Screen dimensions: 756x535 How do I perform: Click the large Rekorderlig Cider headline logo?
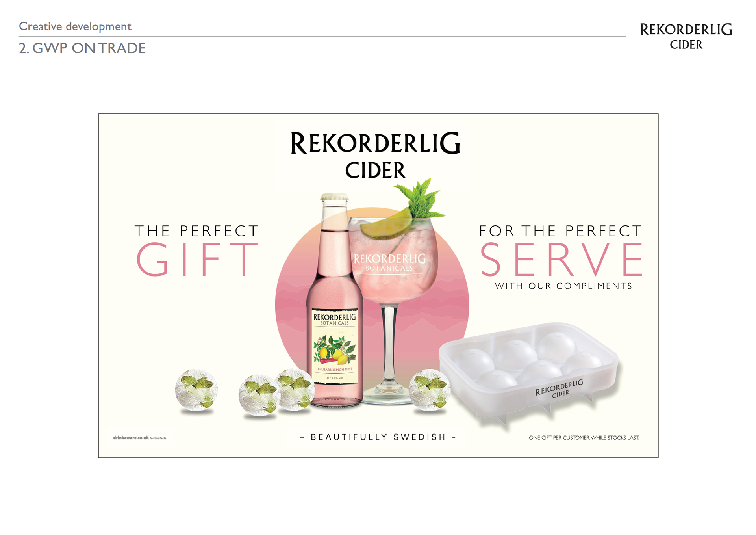point(375,155)
